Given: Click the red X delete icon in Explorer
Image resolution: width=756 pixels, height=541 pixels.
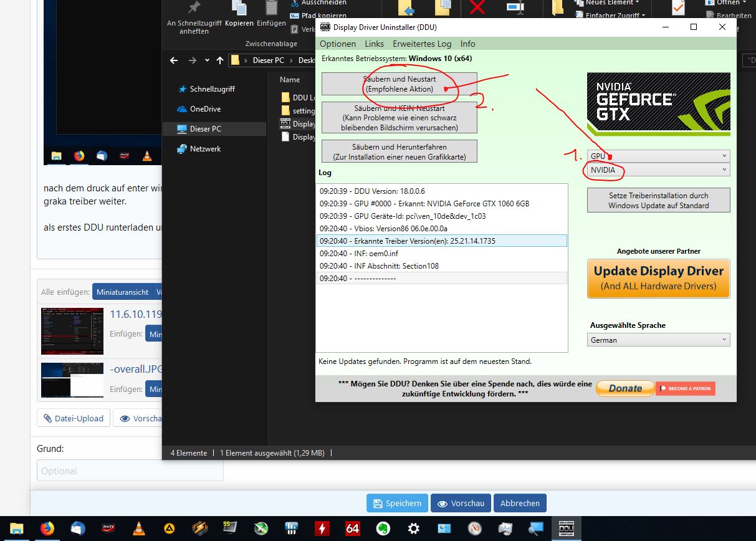Looking at the screenshot, I should click(x=477, y=7).
